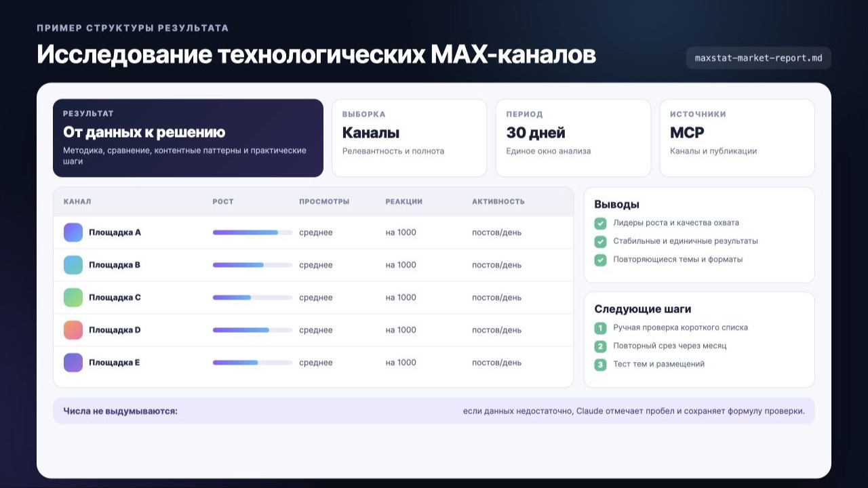The width and height of the screenshot is (868, 488).
Task: Click the Следующие шаги panel heading
Action: click(643, 309)
